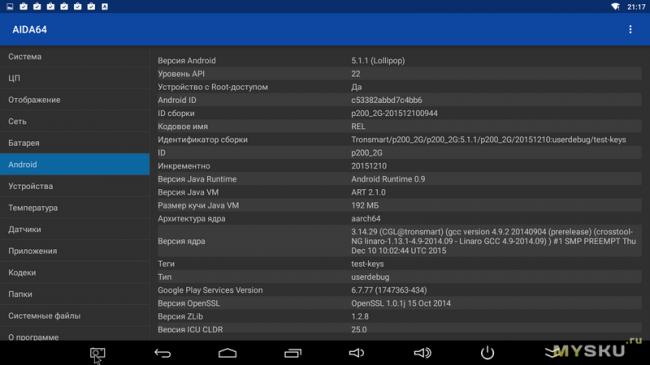Lower volume with the volume down icon

[357, 353]
